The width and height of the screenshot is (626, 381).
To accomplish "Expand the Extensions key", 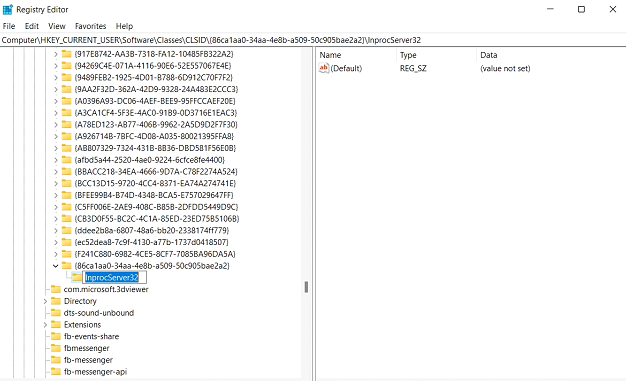I will click(x=45, y=325).
